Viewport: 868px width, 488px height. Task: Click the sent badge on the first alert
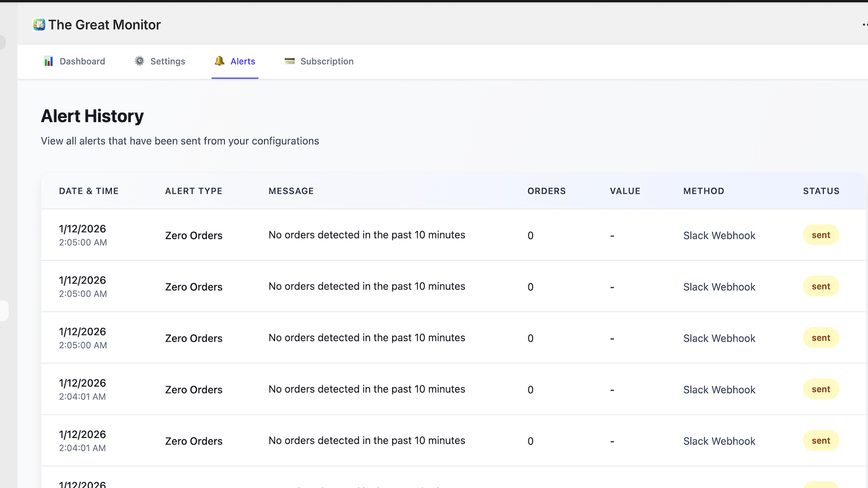click(820, 235)
